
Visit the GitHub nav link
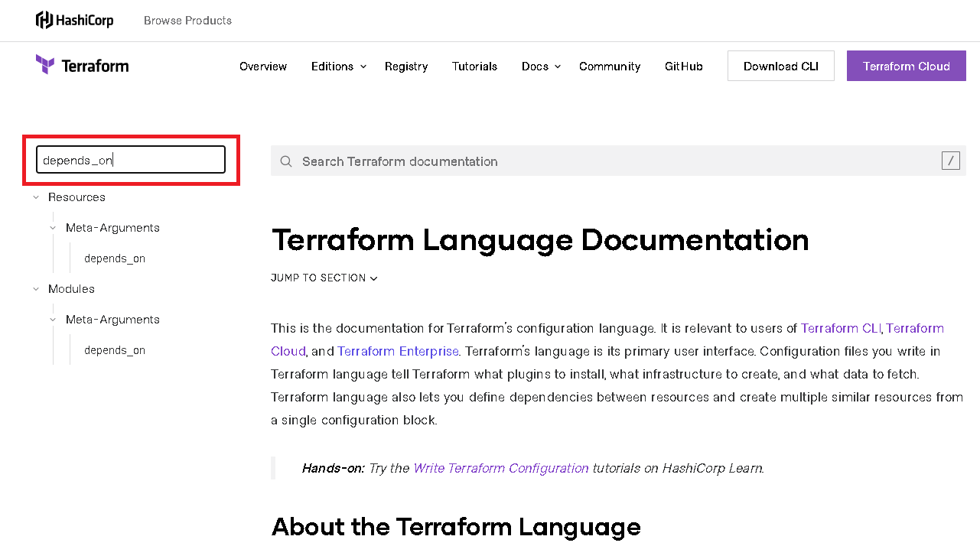[x=684, y=67]
